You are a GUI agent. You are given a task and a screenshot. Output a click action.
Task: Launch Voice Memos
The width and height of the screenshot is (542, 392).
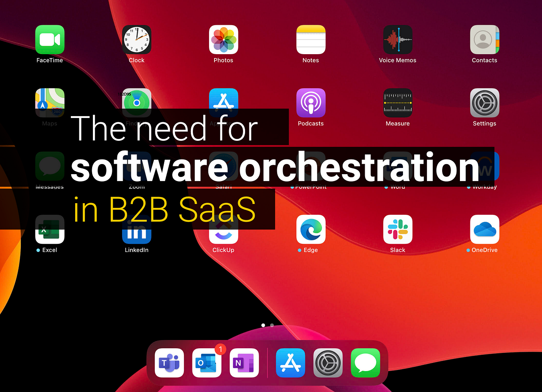(x=398, y=39)
